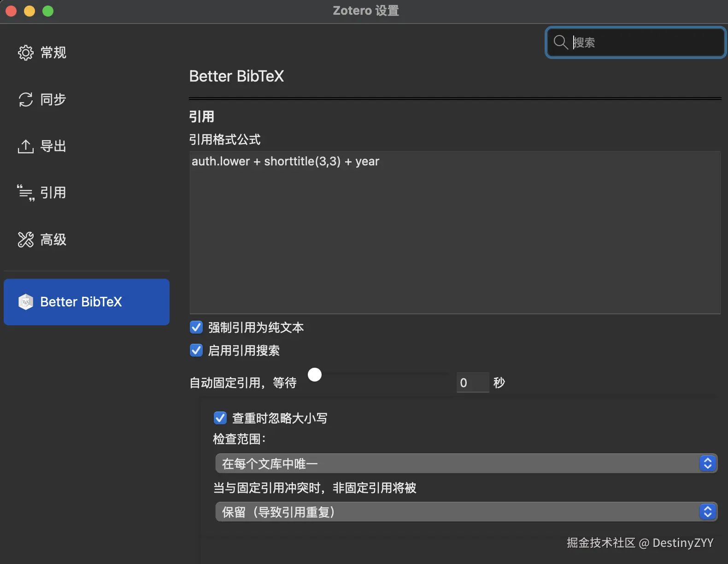Click the Cite (引用) quotes icon
The image size is (728, 564).
pyautogui.click(x=26, y=193)
